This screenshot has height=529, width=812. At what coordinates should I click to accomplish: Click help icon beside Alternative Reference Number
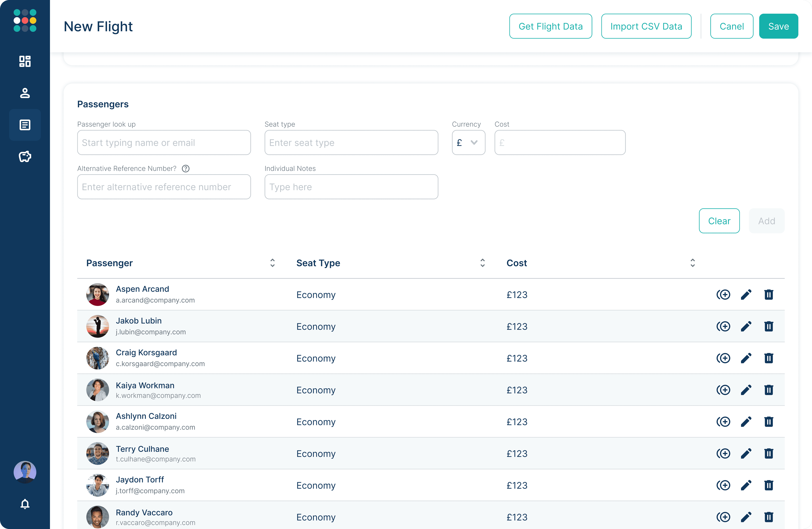point(186,168)
